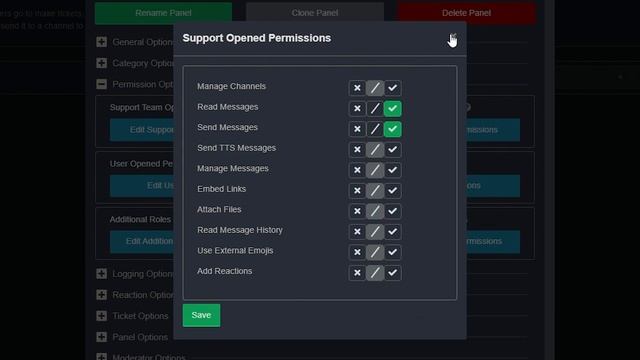
Task: Set Manage Channels to neutral slash
Action: (x=375, y=88)
